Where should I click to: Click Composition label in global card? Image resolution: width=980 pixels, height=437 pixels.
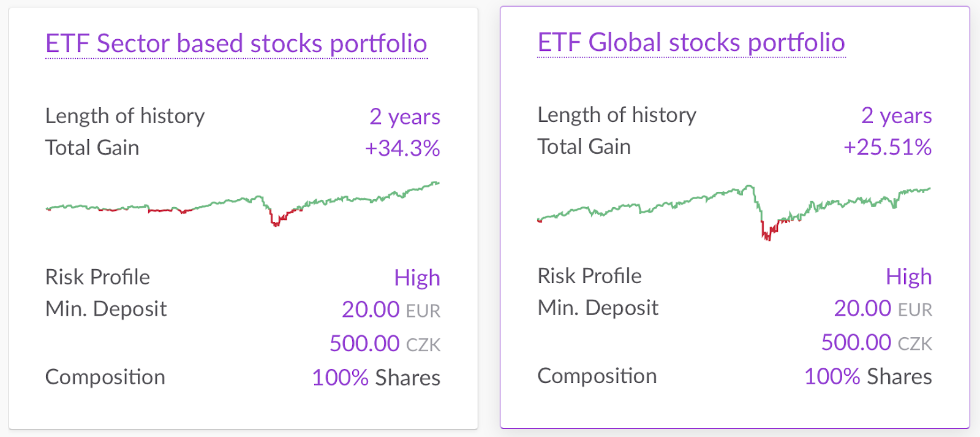point(597,376)
